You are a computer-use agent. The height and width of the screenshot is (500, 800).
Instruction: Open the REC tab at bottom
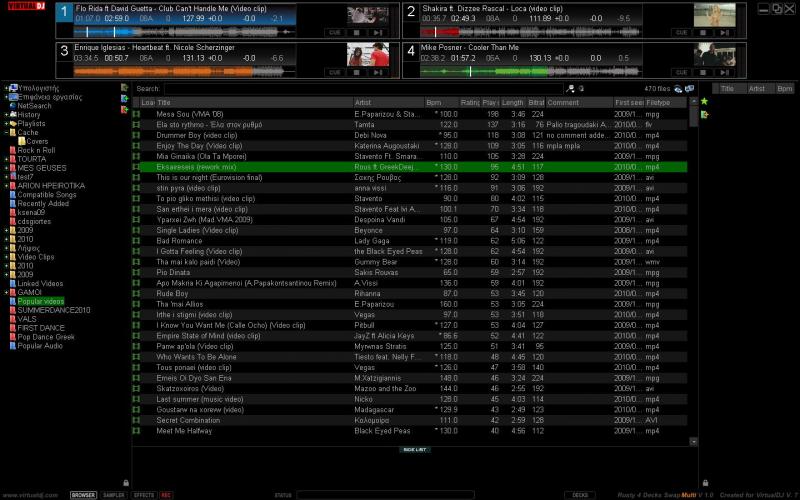pyautogui.click(x=166, y=495)
